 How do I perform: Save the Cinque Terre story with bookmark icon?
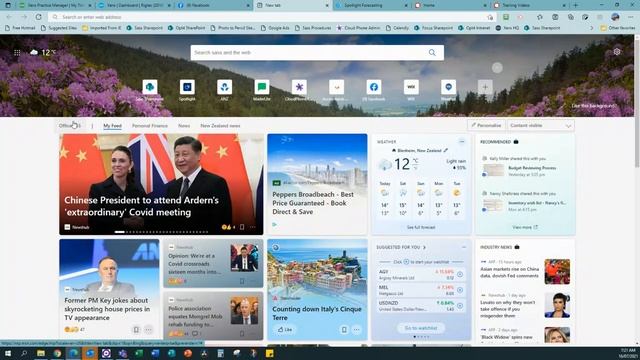pyautogui.click(x=344, y=329)
